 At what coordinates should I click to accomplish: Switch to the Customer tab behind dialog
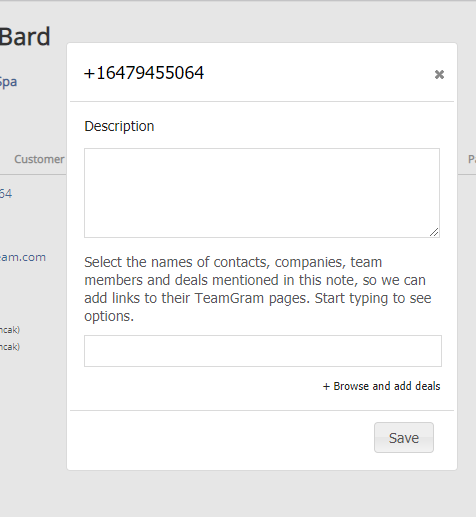click(39, 159)
